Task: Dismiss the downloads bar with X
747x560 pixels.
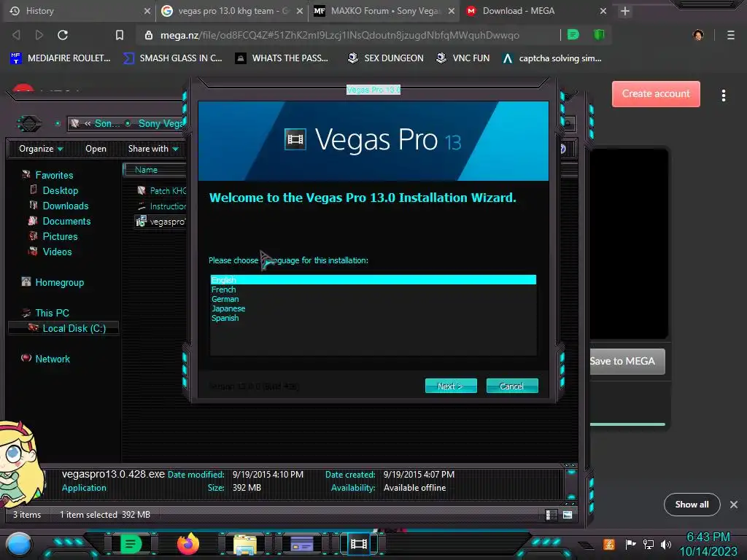Action: point(734,505)
